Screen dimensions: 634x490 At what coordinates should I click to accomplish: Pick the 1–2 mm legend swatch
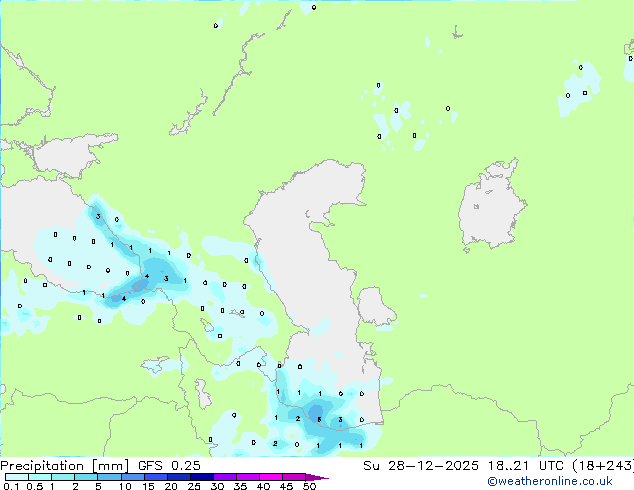coord(63,477)
